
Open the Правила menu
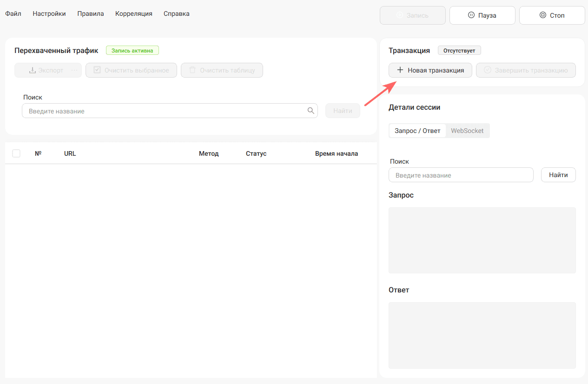91,13
